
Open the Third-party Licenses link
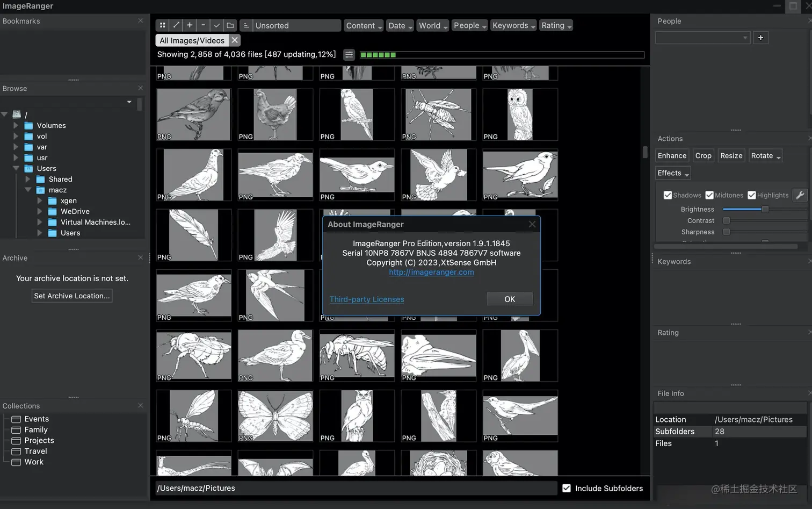[367, 299]
